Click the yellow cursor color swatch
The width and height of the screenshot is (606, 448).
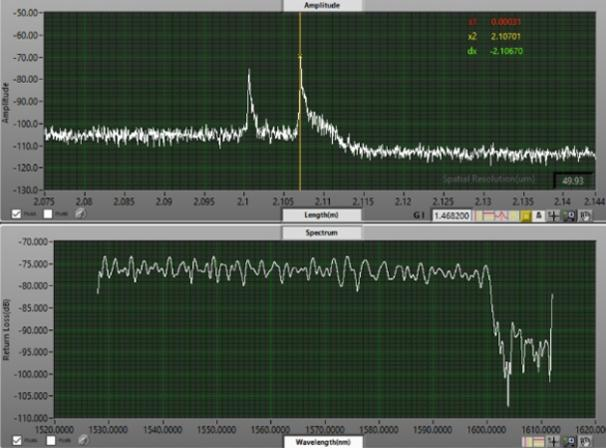click(525, 215)
